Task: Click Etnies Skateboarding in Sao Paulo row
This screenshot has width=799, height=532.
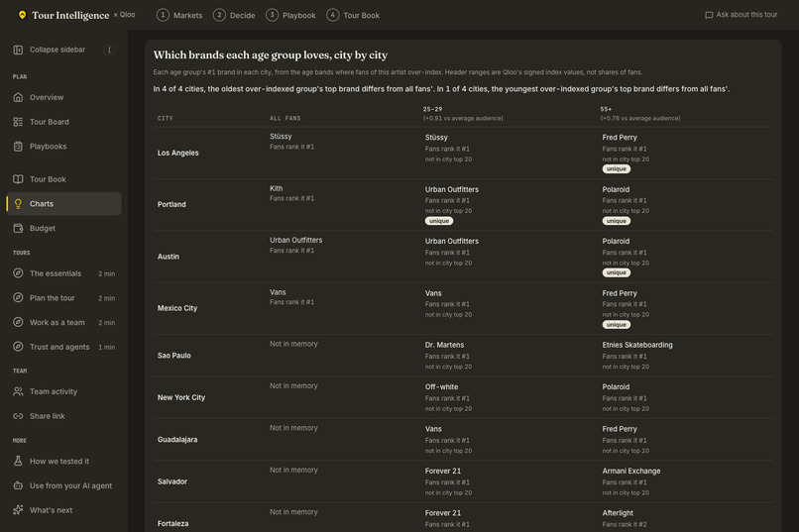Action: tap(637, 345)
